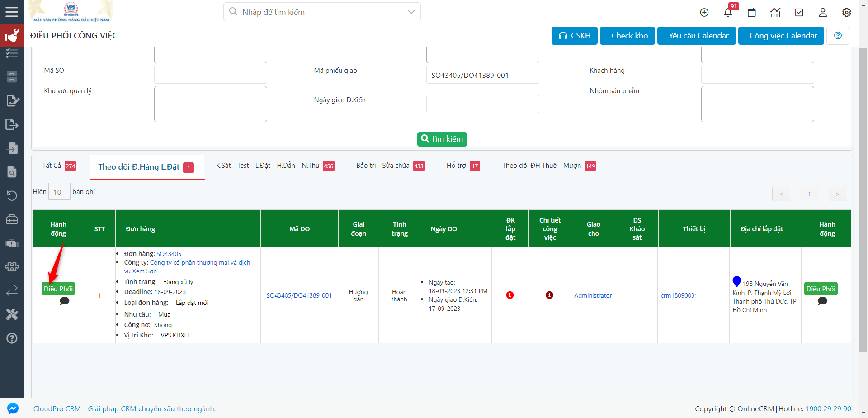Click the quick create plus icon
This screenshot has width=868, height=418.
704,12
